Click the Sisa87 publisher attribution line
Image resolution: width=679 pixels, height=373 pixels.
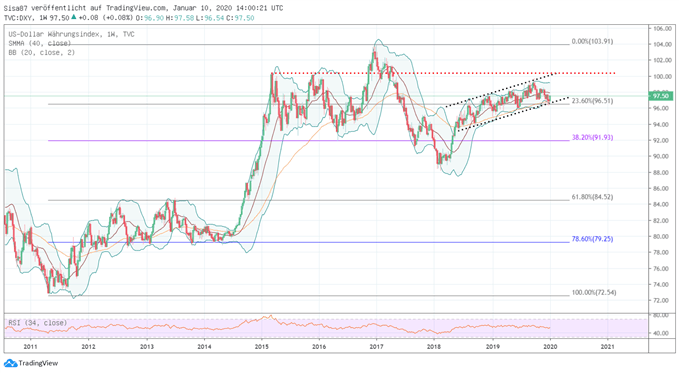click(143, 8)
